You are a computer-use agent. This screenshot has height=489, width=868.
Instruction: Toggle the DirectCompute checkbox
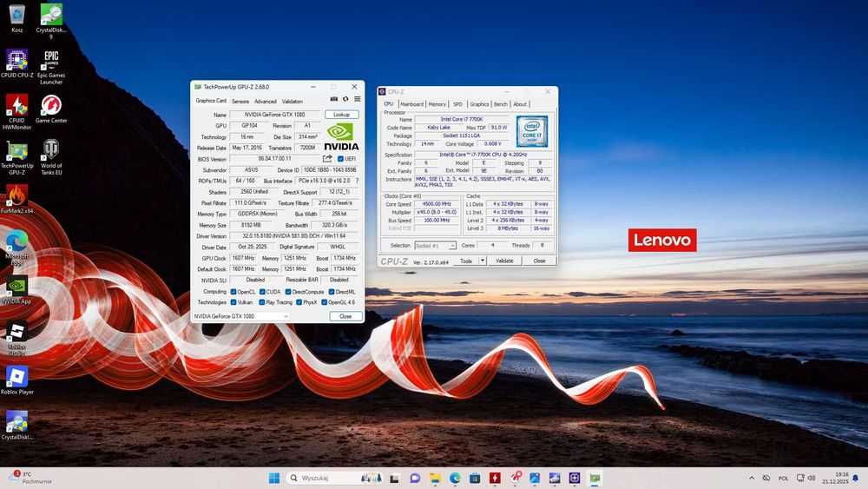click(x=288, y=292)
